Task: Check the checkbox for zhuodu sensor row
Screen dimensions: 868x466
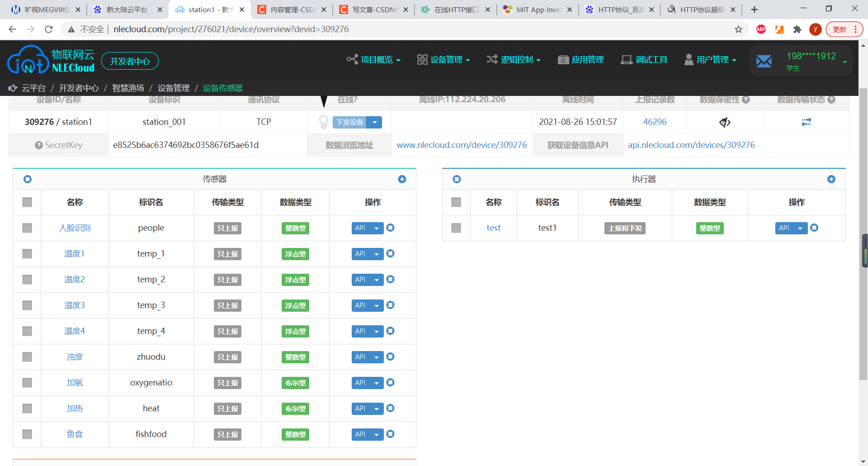Action: pyautogui.click(x=27, y=357)
